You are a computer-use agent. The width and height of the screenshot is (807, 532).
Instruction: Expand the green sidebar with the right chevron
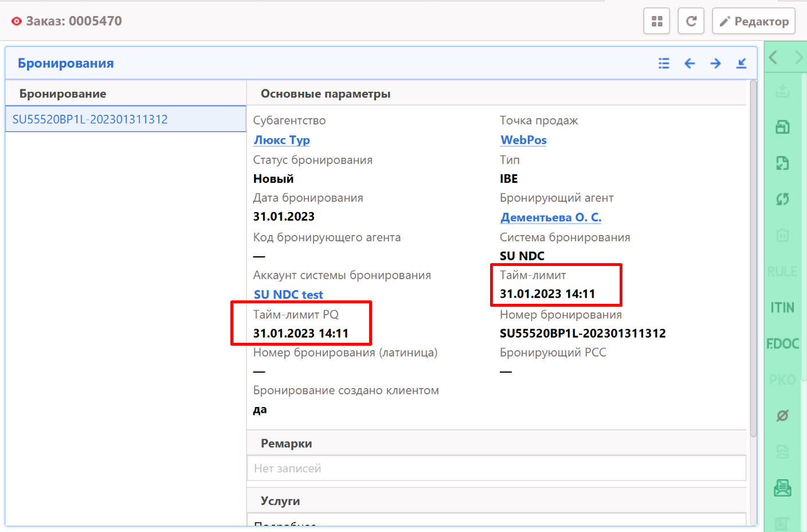click(x=799, y=57)
